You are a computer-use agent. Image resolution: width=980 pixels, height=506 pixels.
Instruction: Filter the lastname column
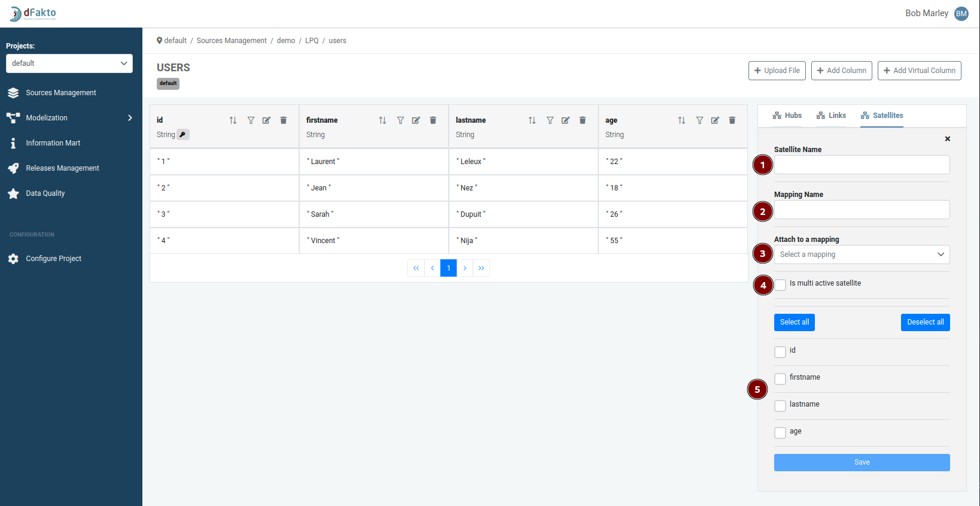[x=550, y=120]
